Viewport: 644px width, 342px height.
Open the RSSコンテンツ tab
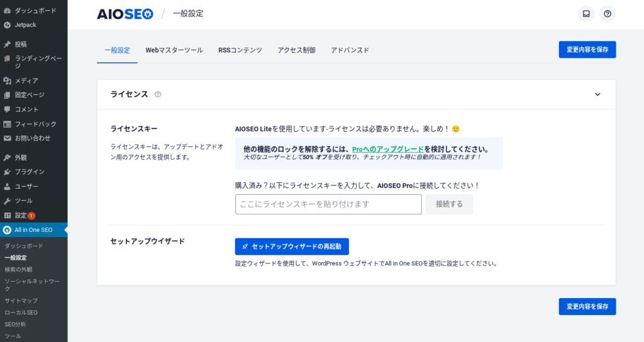(x=240, y=50)
